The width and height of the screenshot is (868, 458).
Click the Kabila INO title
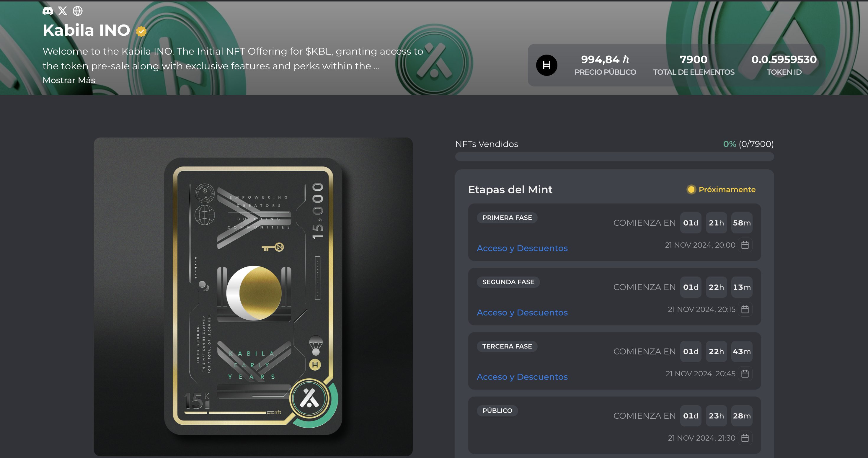point(87,30)
